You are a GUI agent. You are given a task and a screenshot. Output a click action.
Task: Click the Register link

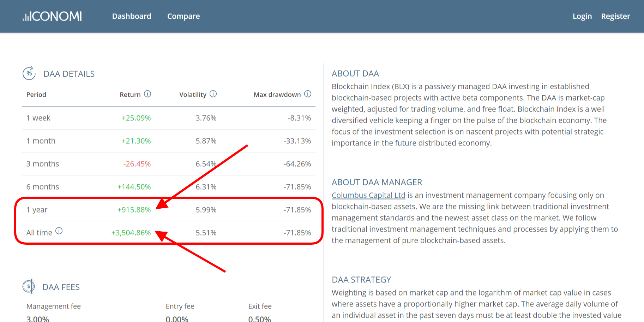coord(615,16)
